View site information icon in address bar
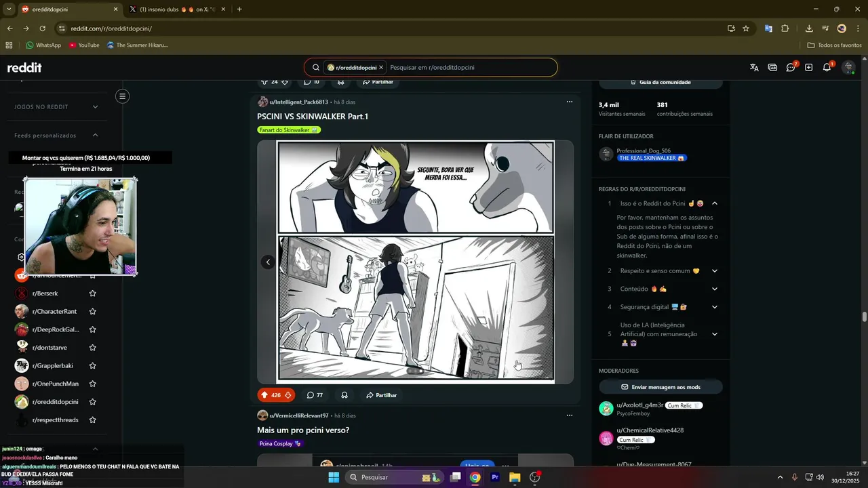Screen dimensions: 868x488 click(62, 28)
